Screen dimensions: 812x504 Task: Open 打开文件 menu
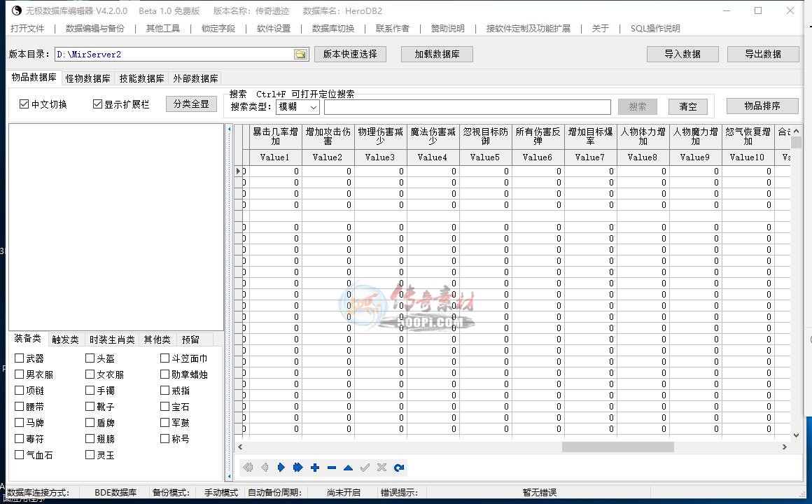[x=27, y=29]
